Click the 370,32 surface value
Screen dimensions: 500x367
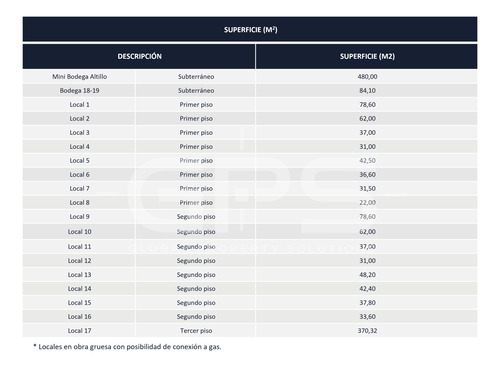(367, 331)
